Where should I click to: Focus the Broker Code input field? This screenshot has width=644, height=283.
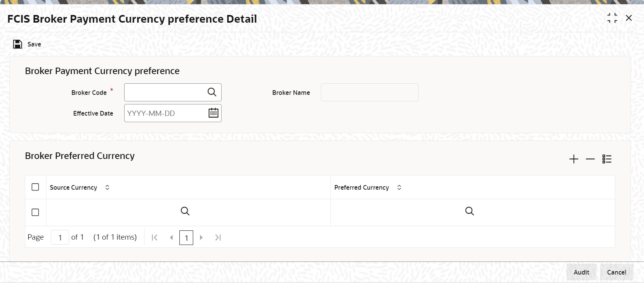coord(165,92)
